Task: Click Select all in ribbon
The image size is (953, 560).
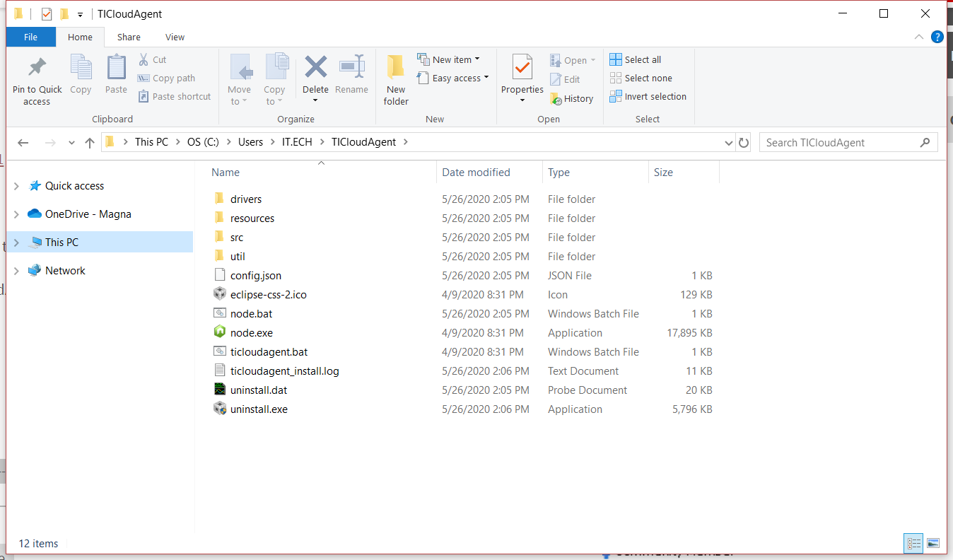Action: click(x=636, y=59)
